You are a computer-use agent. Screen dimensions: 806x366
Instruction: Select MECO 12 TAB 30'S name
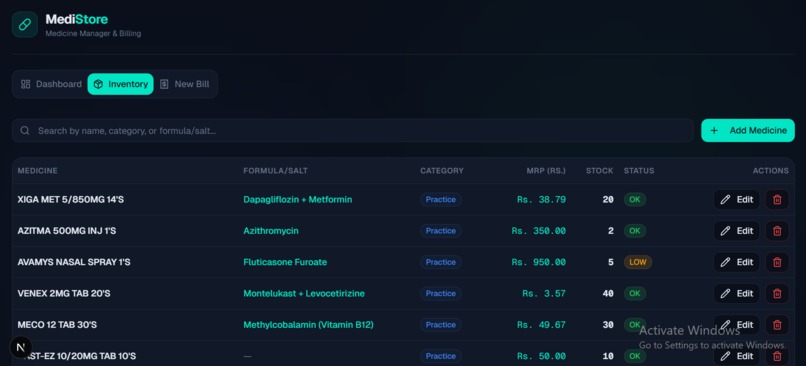click(57, 325)
